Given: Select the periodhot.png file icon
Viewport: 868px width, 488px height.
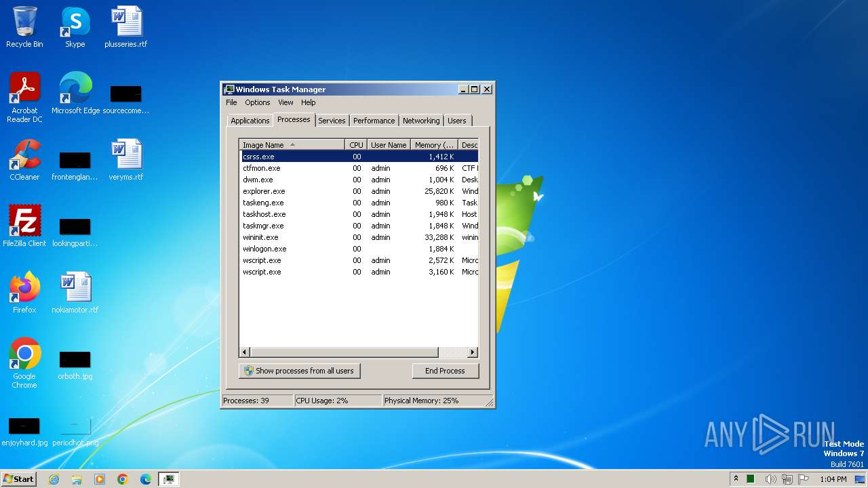Looking at the screenshot, I should (75, 431).
